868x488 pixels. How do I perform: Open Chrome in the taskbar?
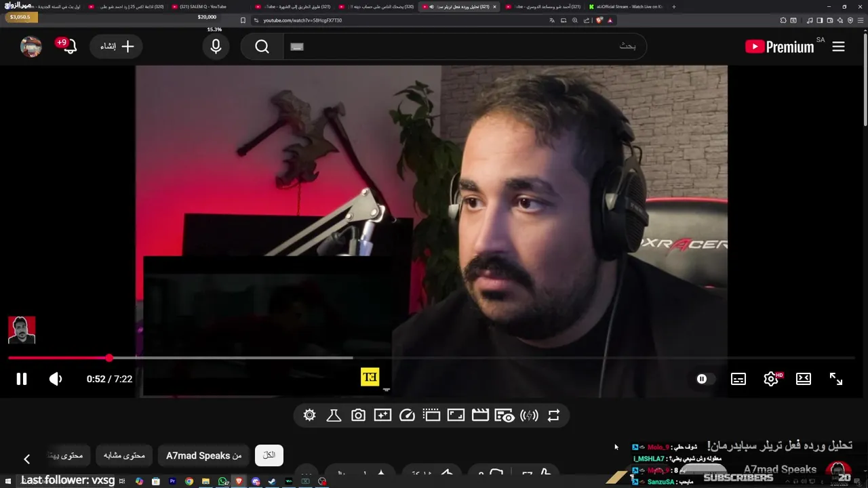coord(189,481)
